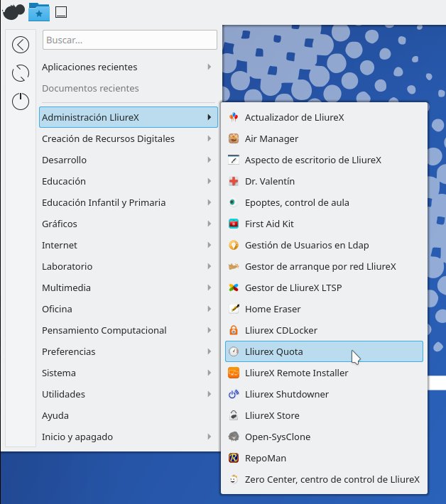Launch LliureX Remote Installer text entry
Image resolution: width=446 pixels, height=504 pixels.
pos(296,373)
